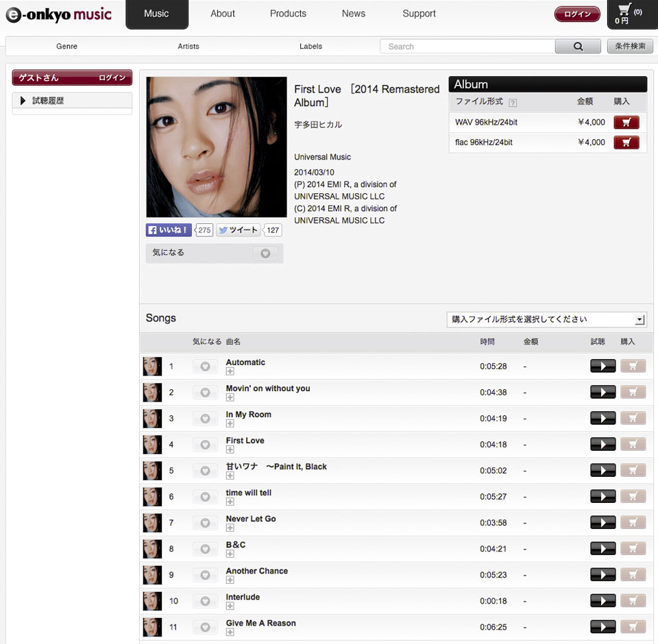Click into the Search input field
The image size is (658, 644).
[x=467, y=46]
